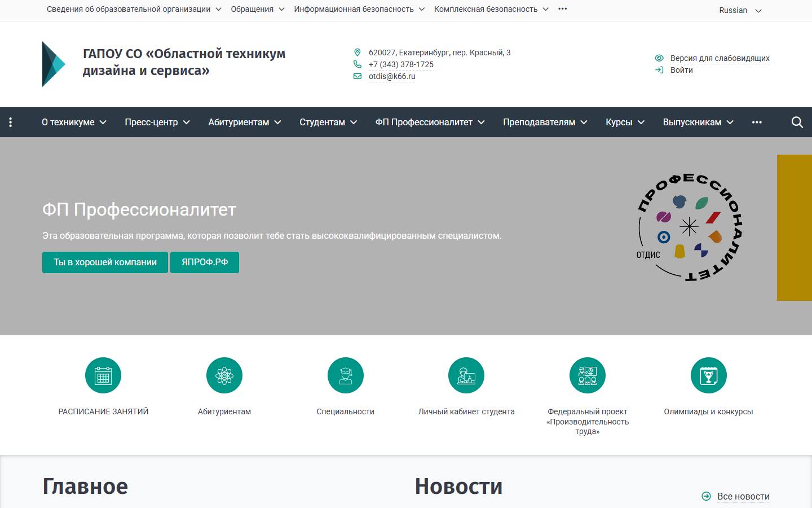Viewport: 812px width, 508px height.
Task: Click the atom icon for Абитуриентам
Action: tap(224, 375)
